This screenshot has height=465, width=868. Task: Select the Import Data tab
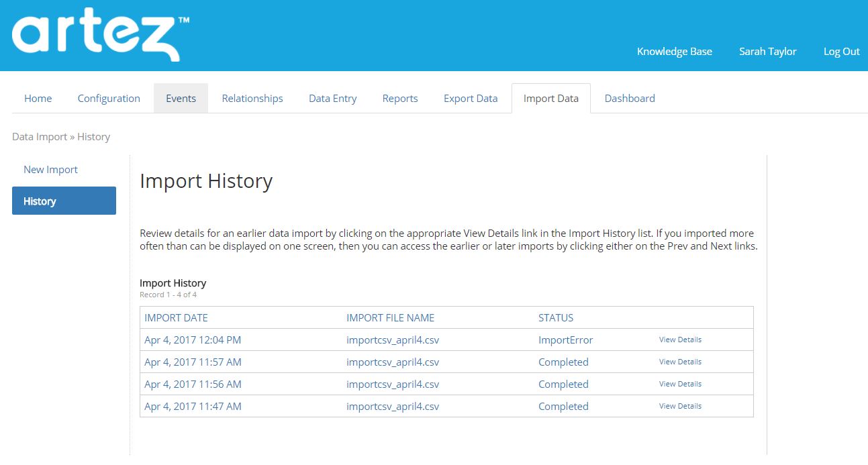tap(550, 99)
